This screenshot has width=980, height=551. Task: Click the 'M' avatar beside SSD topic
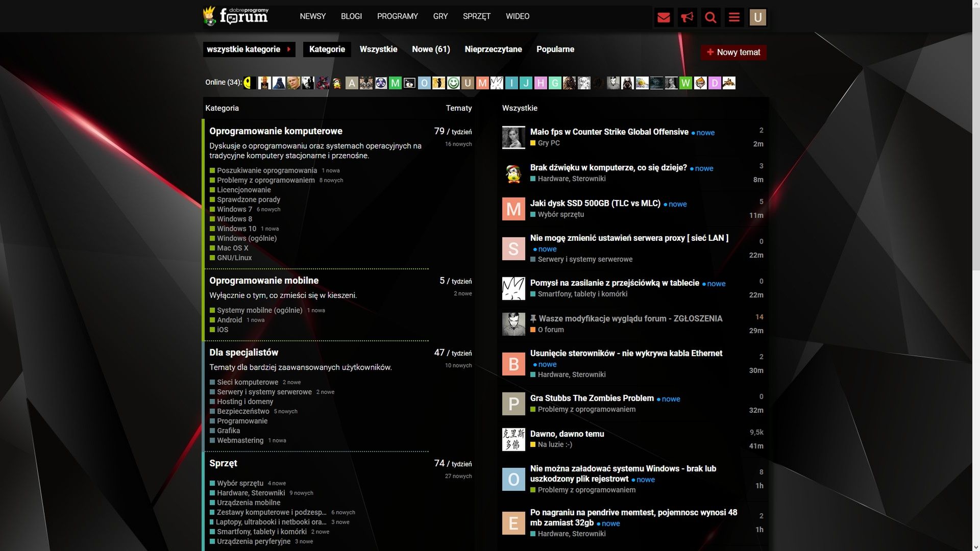pyautogui.click(x=513, y=209)
